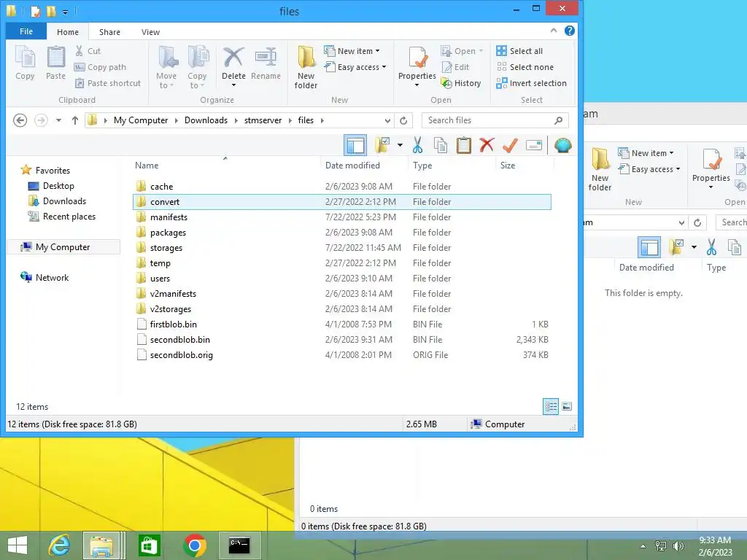Switch to the View ribbon tab

pos(150,32)
